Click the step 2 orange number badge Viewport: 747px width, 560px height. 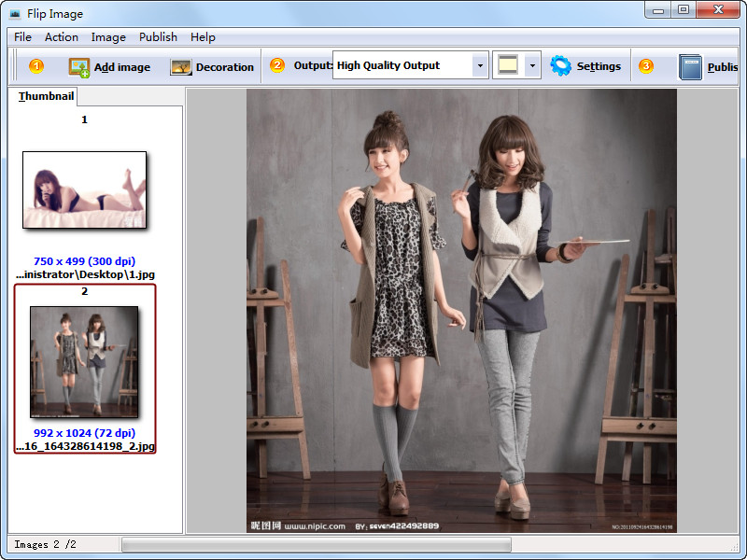[277, 65]
